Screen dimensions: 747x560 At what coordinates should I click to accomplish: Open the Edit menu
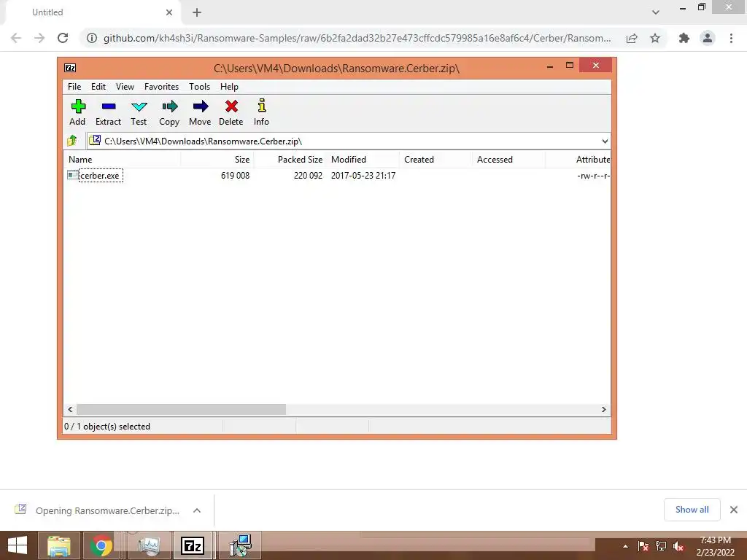tap(98, 87)
